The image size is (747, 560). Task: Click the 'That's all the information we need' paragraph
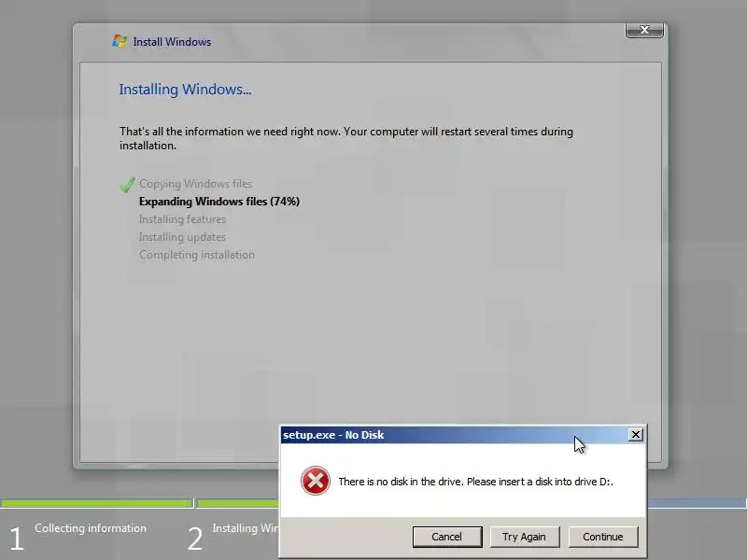pos(346,138)
